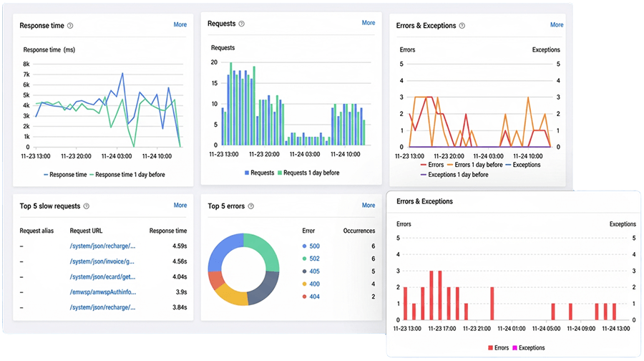Open More link in Response time card
Viewport: 644px width, 361px height.
tap(180, 24)
